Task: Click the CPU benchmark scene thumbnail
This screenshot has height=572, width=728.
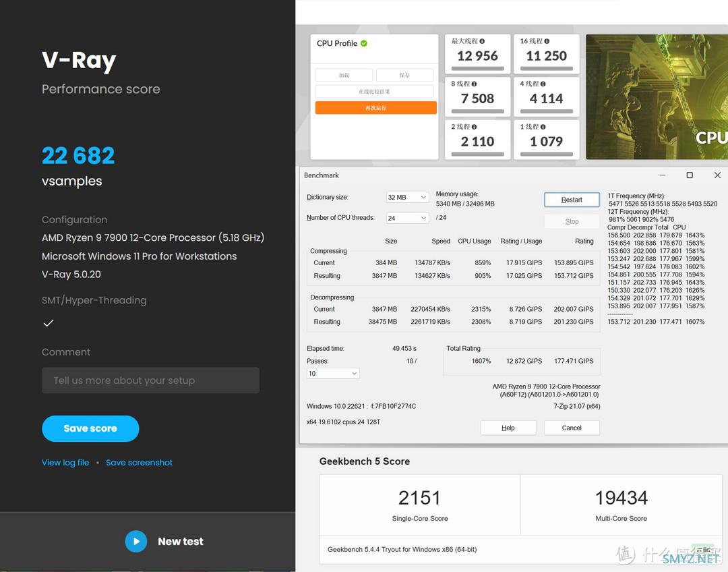Action: click(x=657, y=97)
